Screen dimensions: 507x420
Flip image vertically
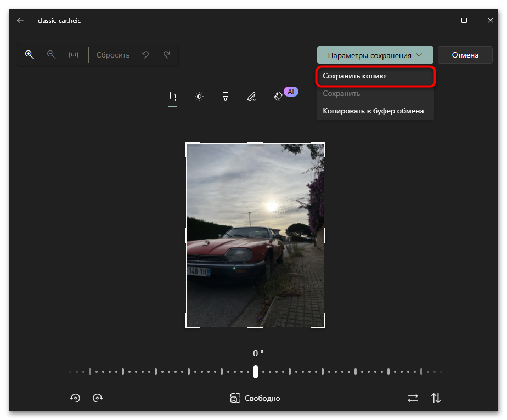point(436,398)
